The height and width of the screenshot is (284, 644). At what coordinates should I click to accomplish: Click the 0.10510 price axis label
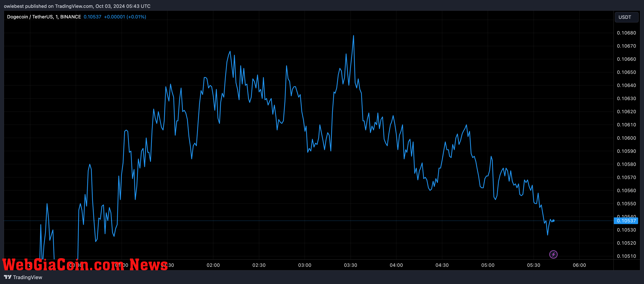[626, 256]
